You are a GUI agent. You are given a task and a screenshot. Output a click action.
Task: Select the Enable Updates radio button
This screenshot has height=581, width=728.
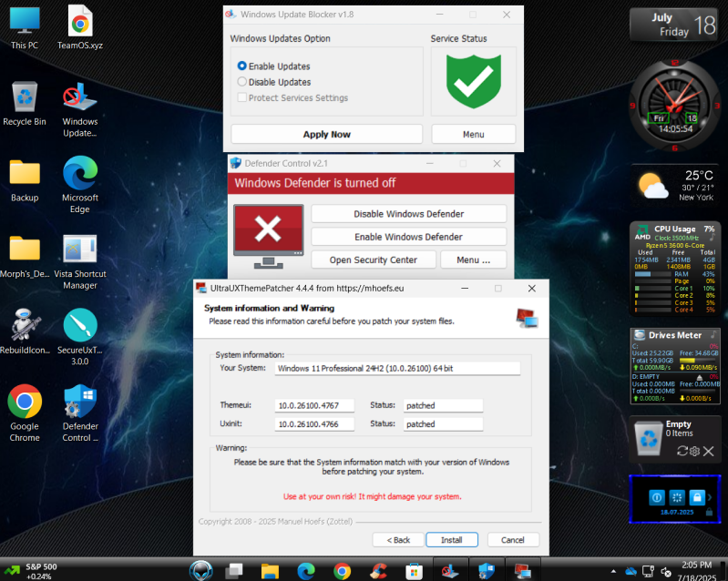(x=241, y=66)
